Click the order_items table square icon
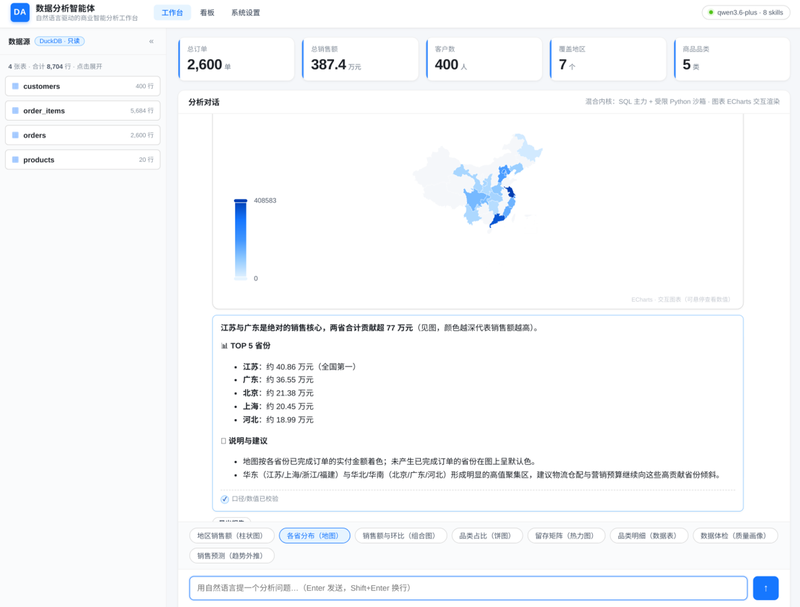Image resolution: width=800 pixels, height=607 pixels. coord(15,111)
